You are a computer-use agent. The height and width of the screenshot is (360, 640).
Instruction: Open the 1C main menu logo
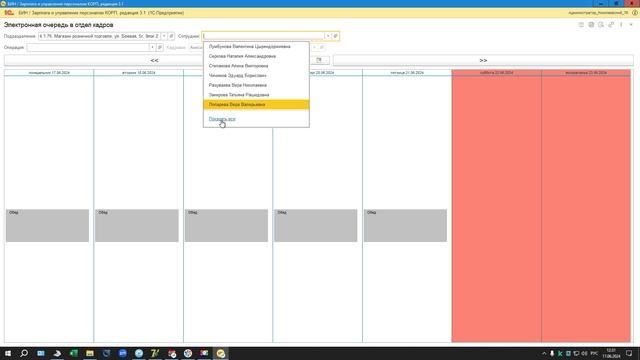[8, 13]
